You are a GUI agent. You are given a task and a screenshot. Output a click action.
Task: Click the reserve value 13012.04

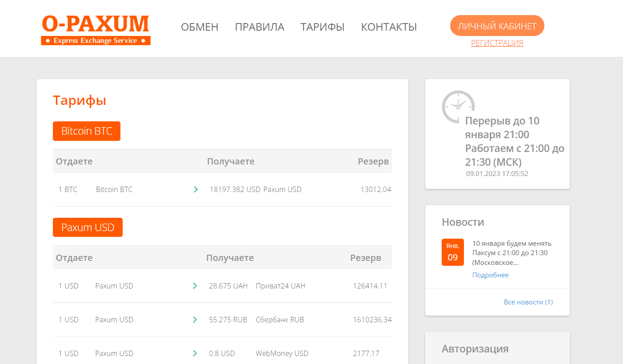[376, 189]
